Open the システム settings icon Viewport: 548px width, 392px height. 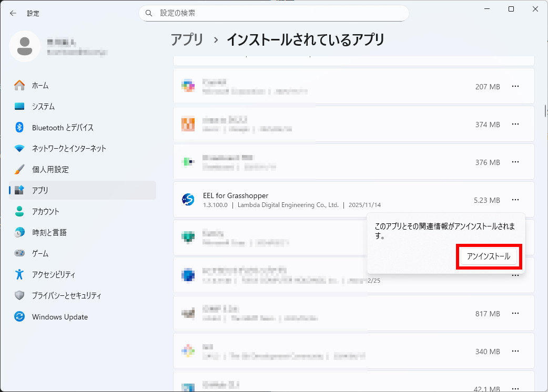[19, 106]
